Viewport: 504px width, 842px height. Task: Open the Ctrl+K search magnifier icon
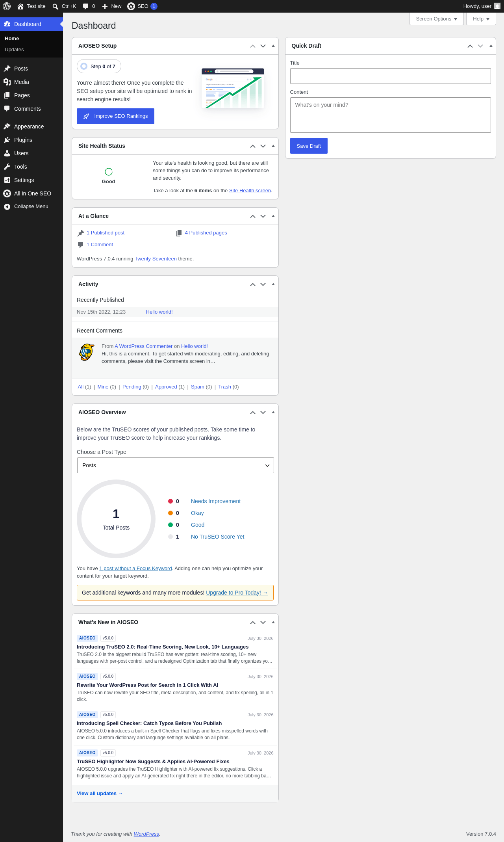(56, 6)
